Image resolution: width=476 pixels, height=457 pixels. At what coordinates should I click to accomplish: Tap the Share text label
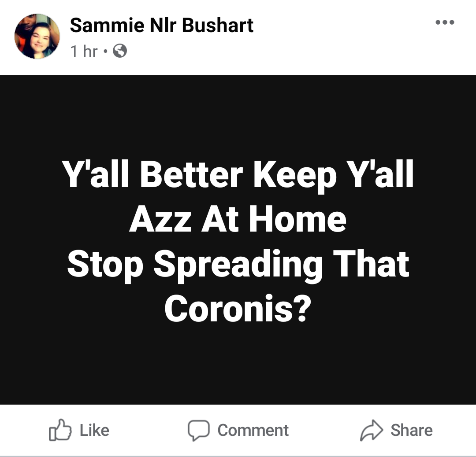point(412,430)
